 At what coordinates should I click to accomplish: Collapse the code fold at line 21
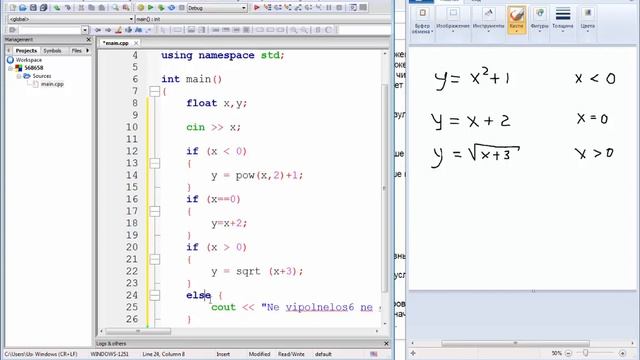155,259
